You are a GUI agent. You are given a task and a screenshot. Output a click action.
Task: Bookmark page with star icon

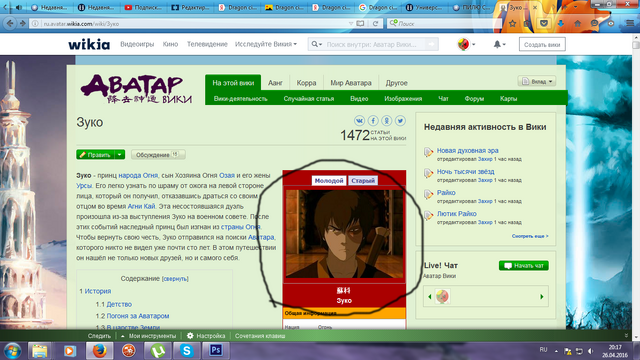tap(513, 24)
